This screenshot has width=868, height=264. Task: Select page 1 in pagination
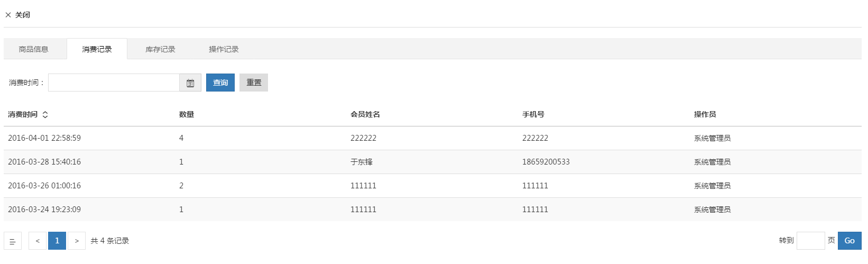click(x=57, y=241)
